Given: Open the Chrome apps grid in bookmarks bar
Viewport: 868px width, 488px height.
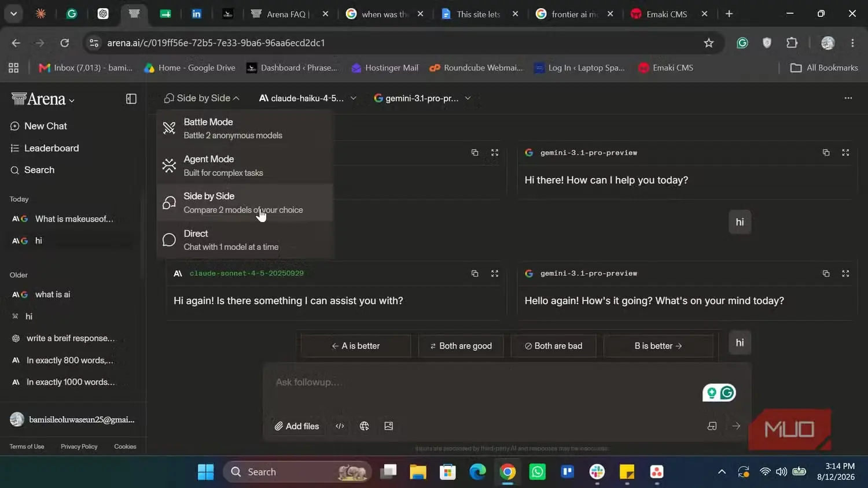Looking at the screenshot, I should [x=13, y=68].
